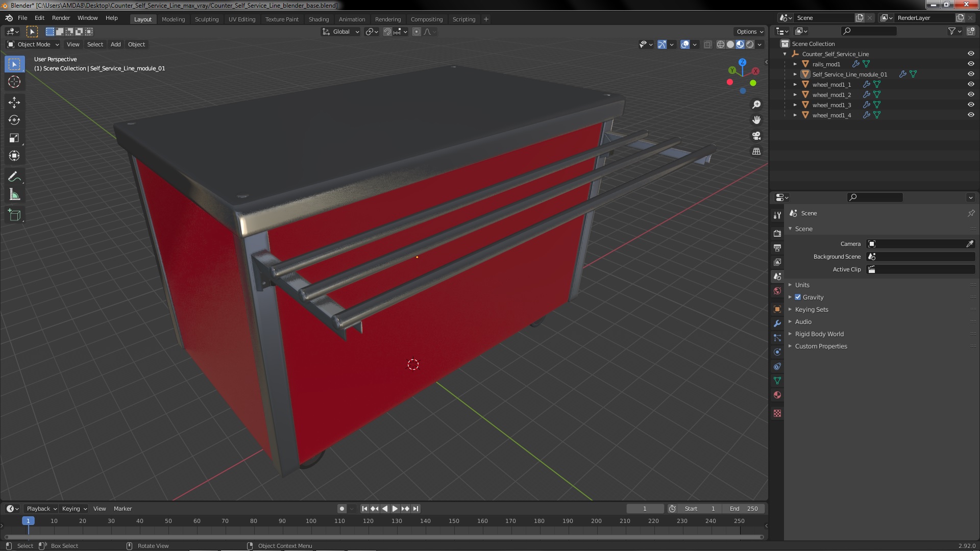The width and height of the screenshot is (980, 551).
Task: Open Material properties tab
Action: click(777, 395)
